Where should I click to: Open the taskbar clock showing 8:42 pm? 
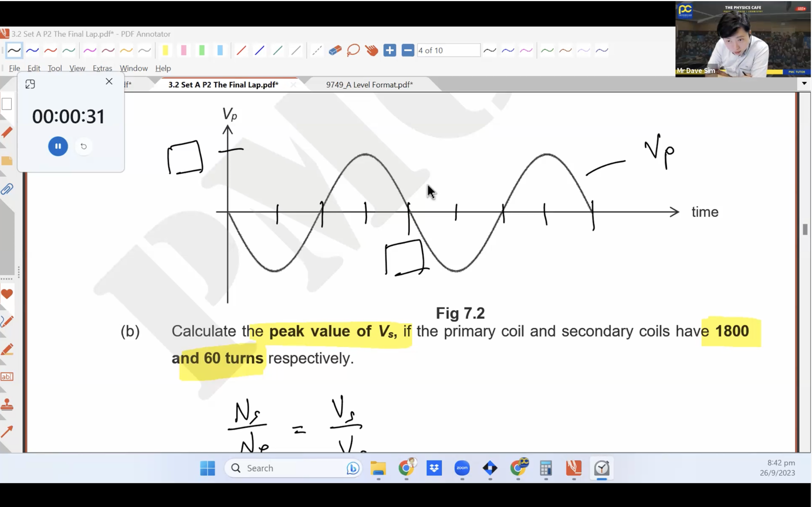[777, 468]
